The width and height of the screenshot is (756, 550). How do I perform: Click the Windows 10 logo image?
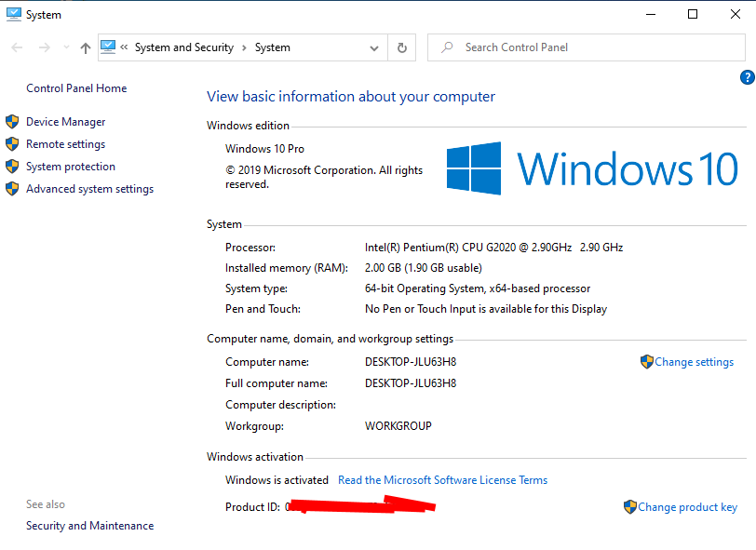pyautogui.click(x=592, y=168)
